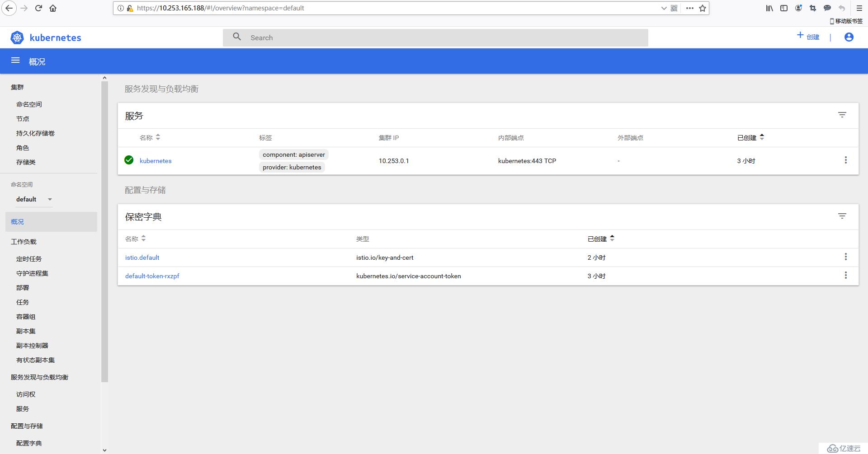Open the default-token-rxzpf secret link
This screenshot has width=868, height=454.
[x=152, y=276]
